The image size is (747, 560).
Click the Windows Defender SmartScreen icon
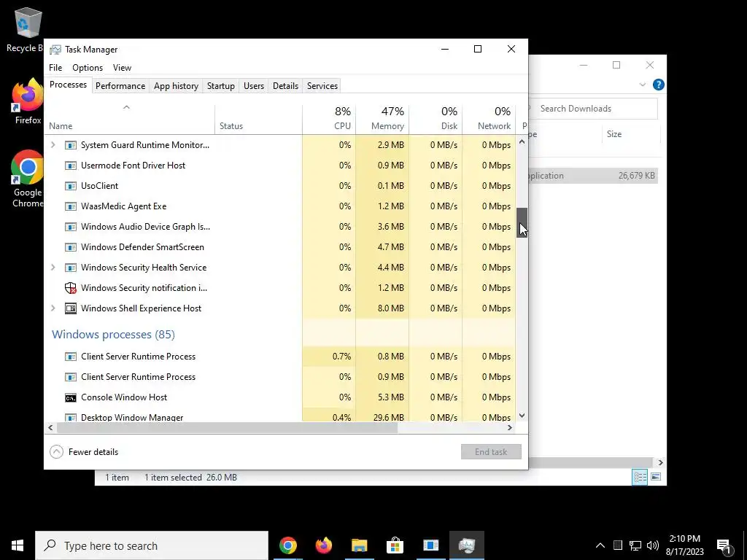tap(71, 247)
